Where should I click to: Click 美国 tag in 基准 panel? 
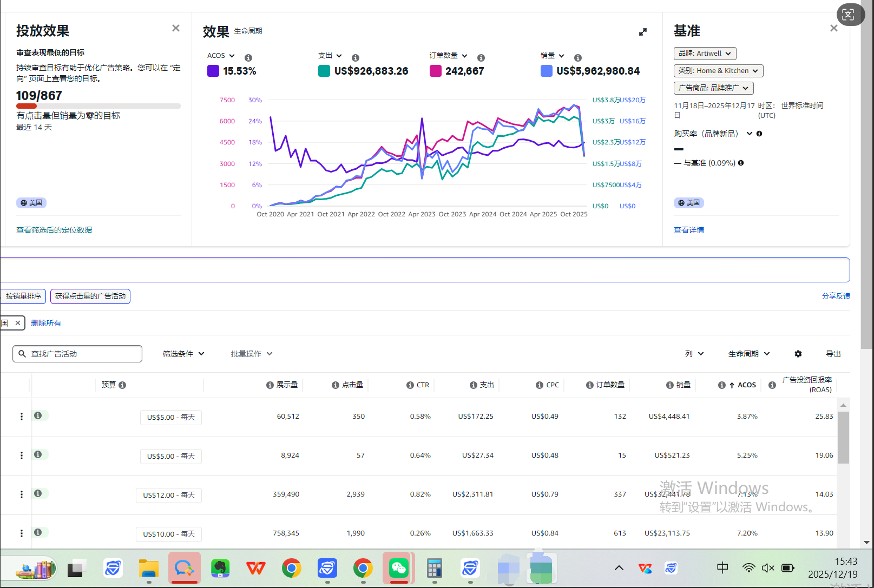click(x=689, y=203)
